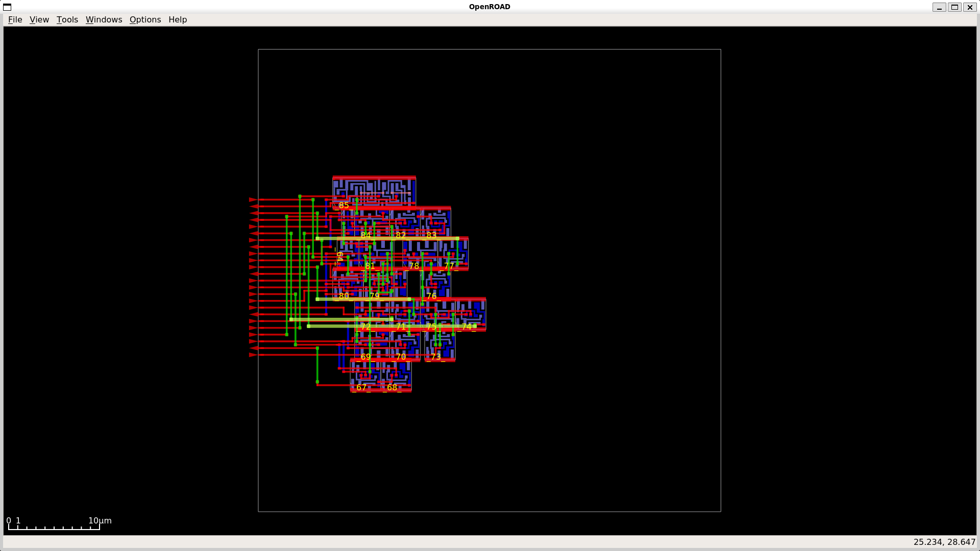
Task: Click the window system icon in title bar
Action: 7,7
